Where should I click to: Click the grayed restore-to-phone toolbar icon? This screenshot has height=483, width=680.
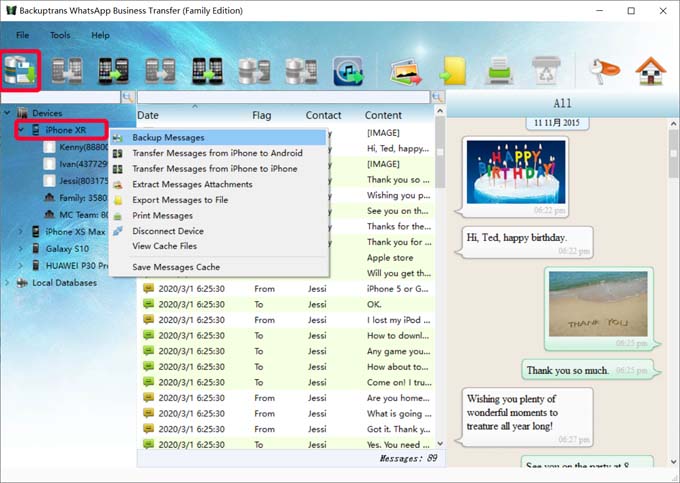pos(67,71)
